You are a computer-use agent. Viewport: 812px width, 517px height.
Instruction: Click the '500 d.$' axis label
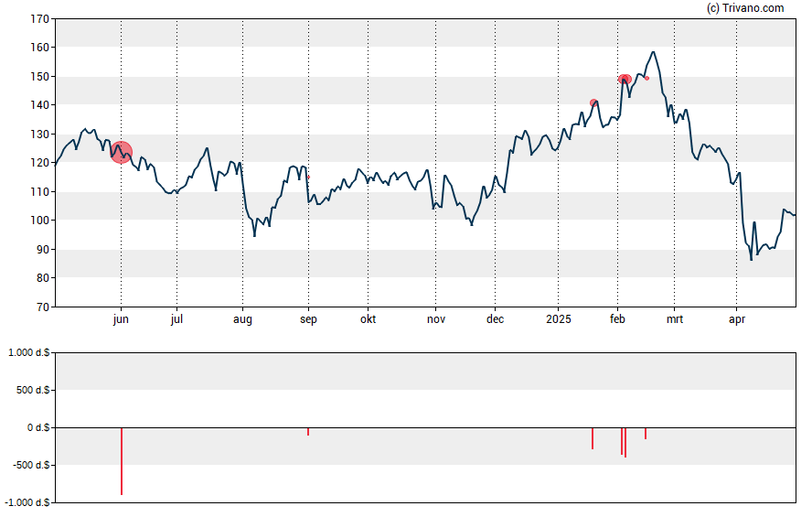pyautogui.click(x=33, y=390)
